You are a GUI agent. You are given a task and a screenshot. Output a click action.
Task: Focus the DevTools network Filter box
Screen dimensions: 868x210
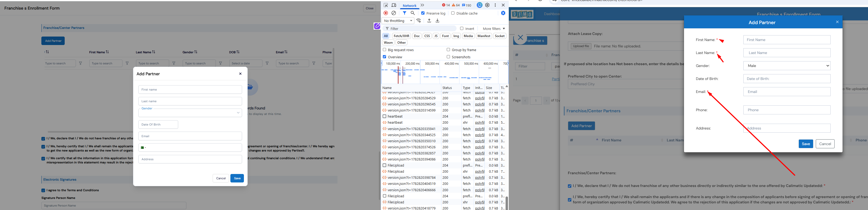(419, 29)
